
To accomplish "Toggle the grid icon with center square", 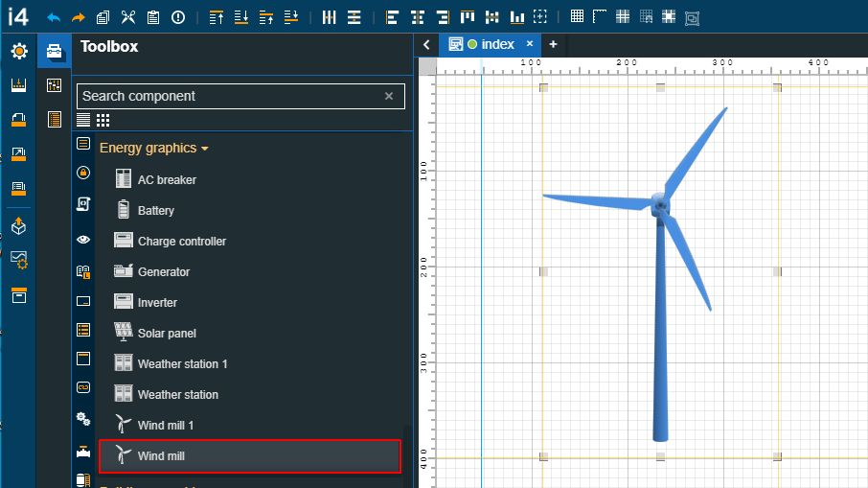I will 669,16.
